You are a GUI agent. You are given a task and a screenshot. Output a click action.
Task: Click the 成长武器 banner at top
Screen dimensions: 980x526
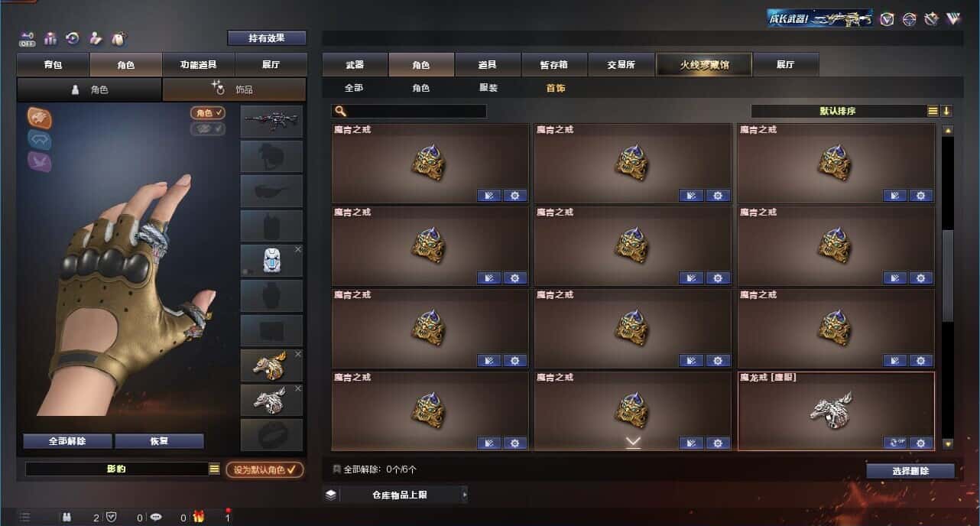[x=819, y=18]
